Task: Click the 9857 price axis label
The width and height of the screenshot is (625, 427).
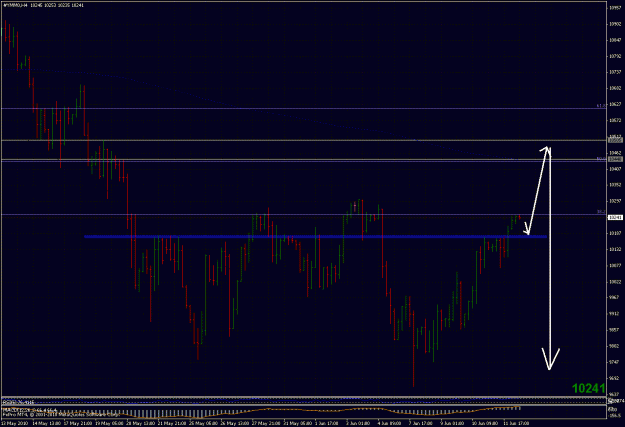Action: [x=614, y=330]
